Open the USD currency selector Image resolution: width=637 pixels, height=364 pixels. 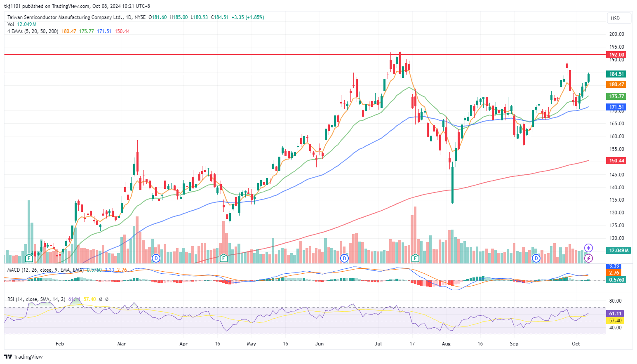pos(619,18)
